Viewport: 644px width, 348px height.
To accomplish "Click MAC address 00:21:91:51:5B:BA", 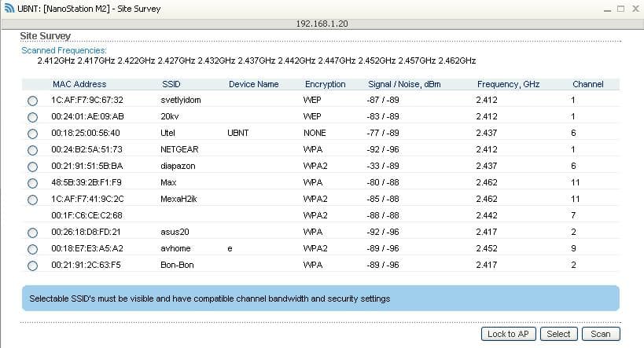I will click(87, 166).
